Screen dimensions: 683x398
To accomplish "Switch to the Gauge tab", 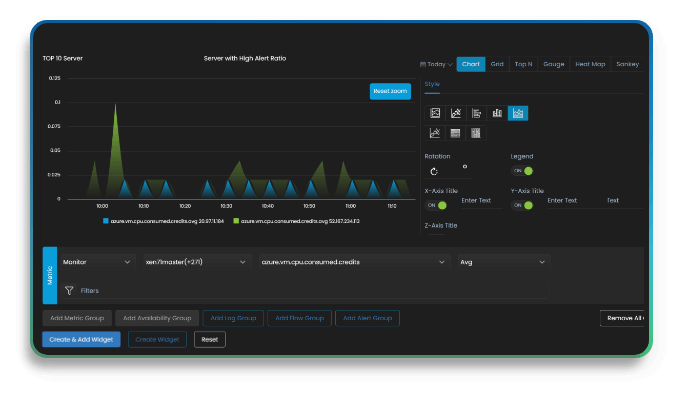I will click(x=554, y=64).
